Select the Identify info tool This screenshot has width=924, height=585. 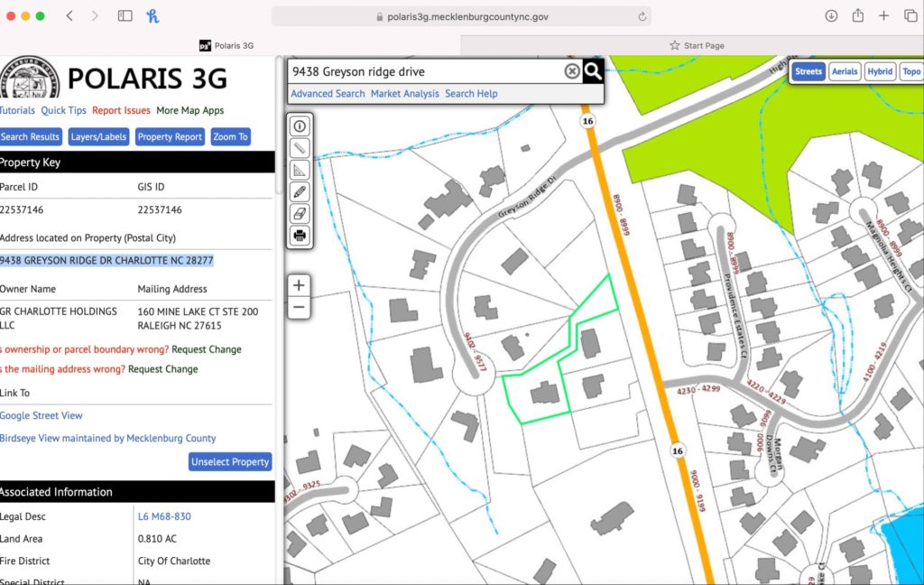(300, 126)
